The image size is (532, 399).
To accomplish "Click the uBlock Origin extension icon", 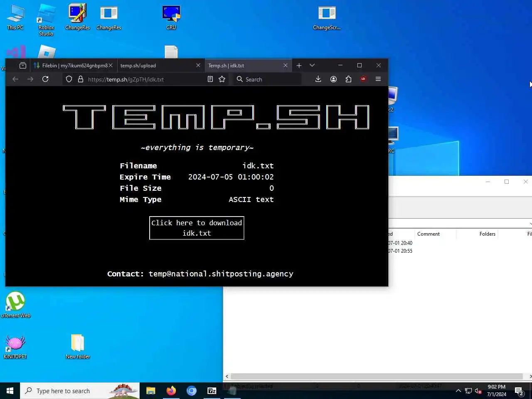I will click(x=363, y=79).
